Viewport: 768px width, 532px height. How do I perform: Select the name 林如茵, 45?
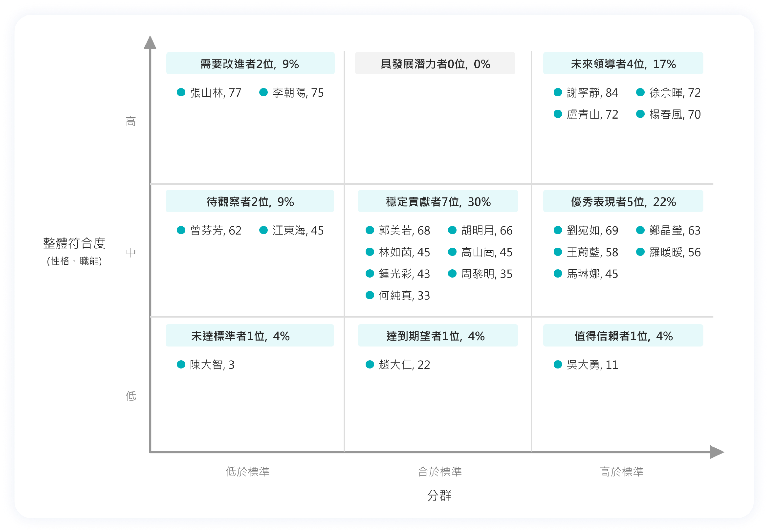404,252
